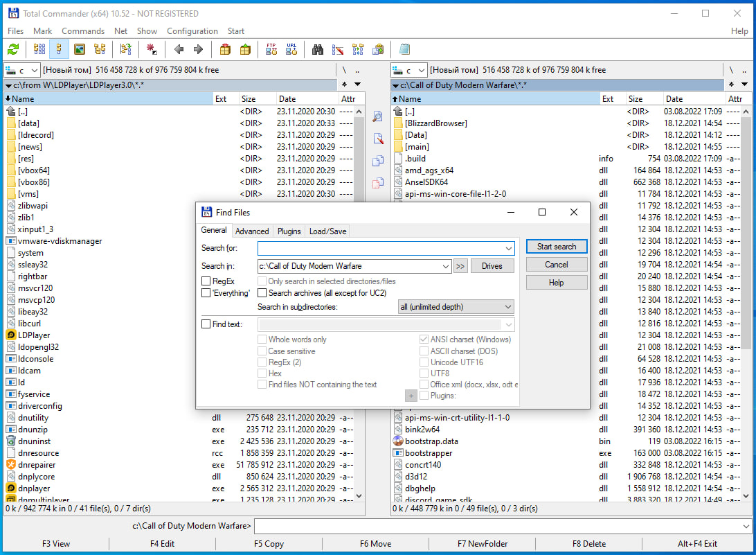Open the URL new connection icon
This screenshot has height=555, width=756.
[291, 49]
